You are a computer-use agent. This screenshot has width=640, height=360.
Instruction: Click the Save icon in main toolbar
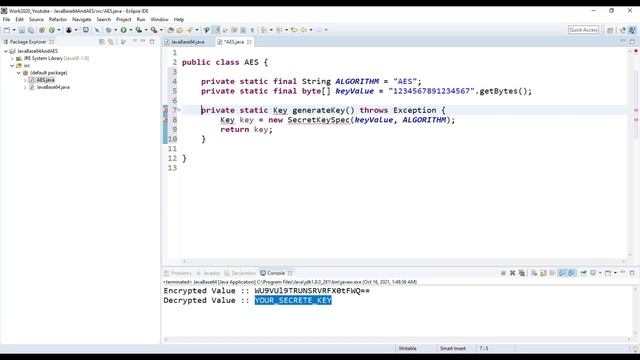coord(22,30)
